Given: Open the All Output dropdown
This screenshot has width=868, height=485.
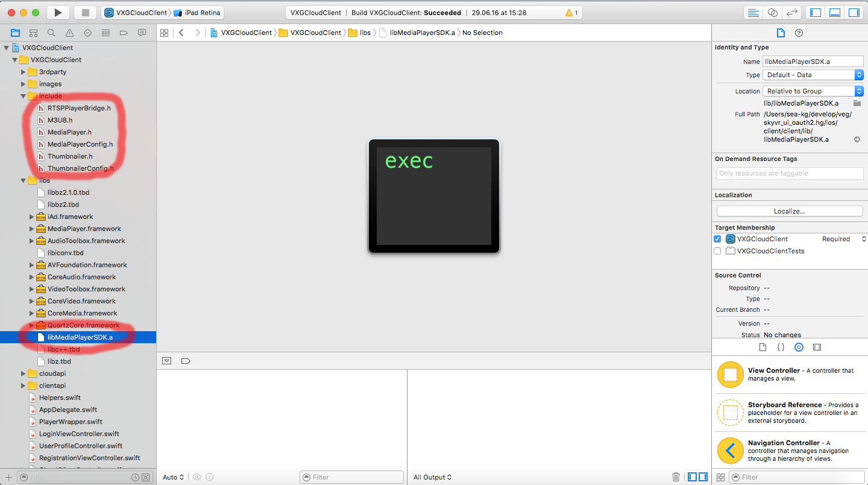Looking at the screenshot, I should tap(432, 477).
